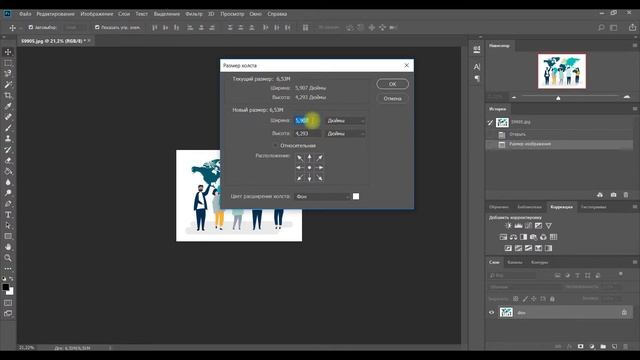This screenshot has height=360, width=640.
Task: Open the File menu
Action: click(25, 14)
